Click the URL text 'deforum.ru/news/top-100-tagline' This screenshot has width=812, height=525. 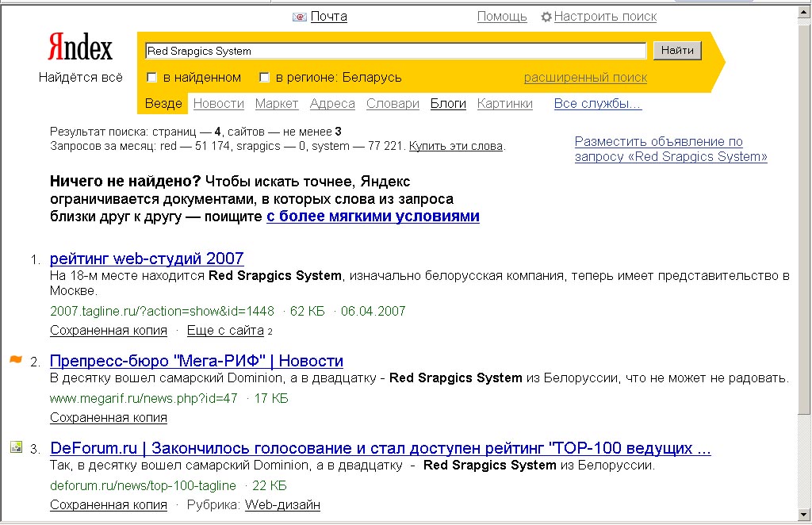click(143, 485)
